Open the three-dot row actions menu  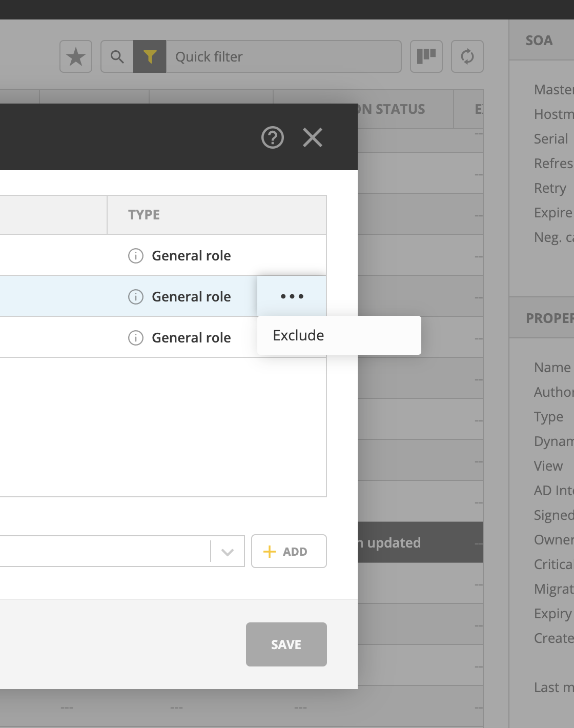pyautogui.click(x=292, y=296)
